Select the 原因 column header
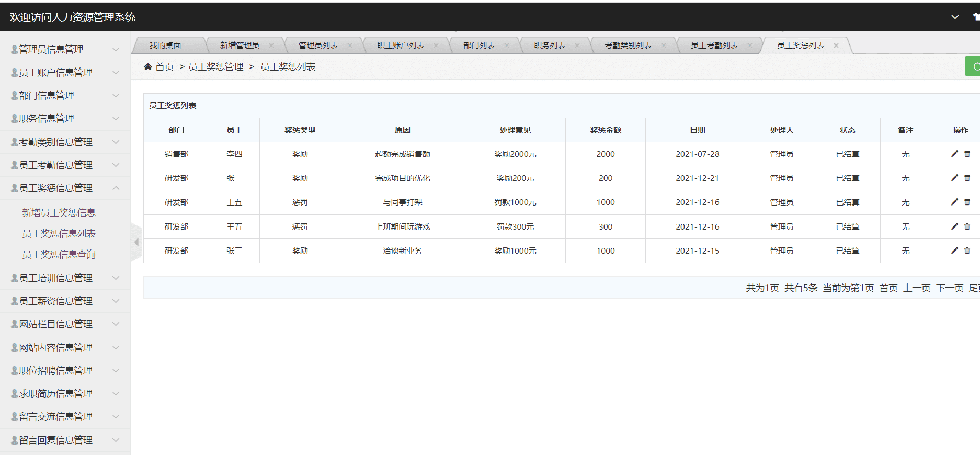 pyautogui.click(x=402, y=130)
